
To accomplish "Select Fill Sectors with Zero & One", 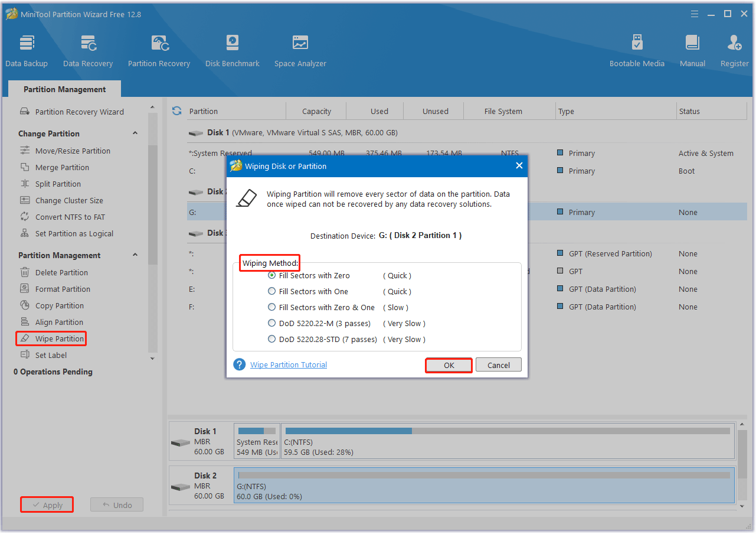I will [271, 307].
